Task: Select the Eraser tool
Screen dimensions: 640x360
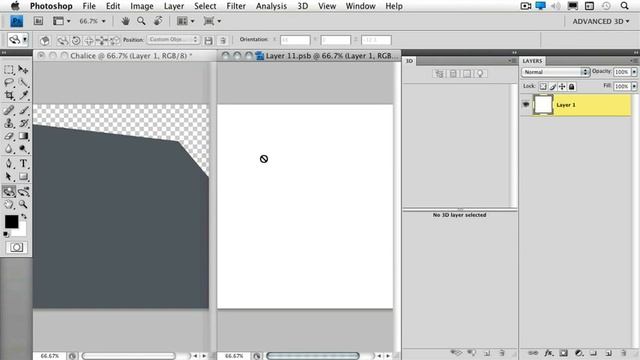Action: [x=9, y=136]
